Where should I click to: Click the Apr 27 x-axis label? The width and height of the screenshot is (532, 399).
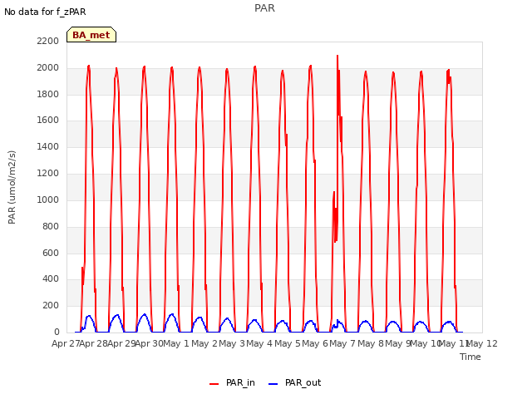pyautogui.click(x=65, y=343)
